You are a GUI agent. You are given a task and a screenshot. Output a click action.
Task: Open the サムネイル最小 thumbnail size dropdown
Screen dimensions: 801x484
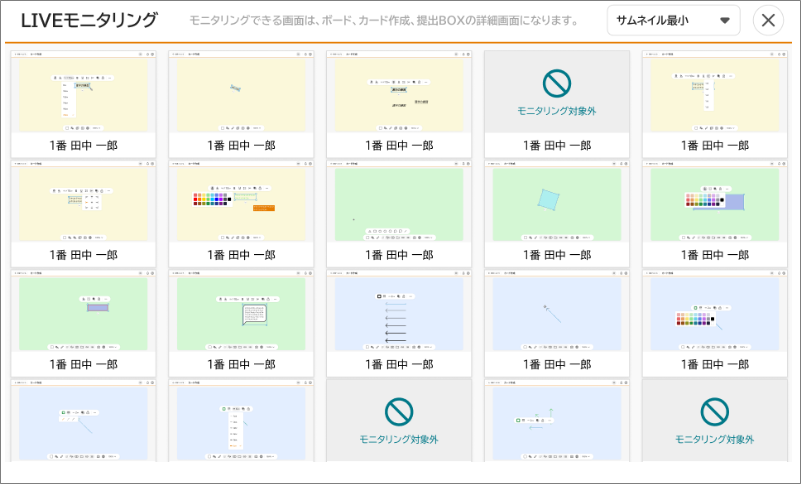673,20
